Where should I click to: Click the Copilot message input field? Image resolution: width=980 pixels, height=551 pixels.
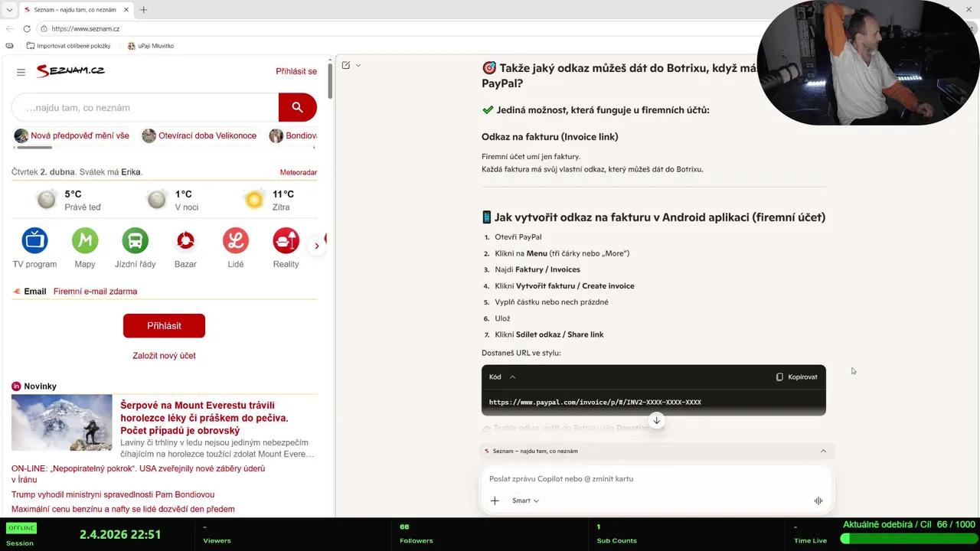pos(656,479)
